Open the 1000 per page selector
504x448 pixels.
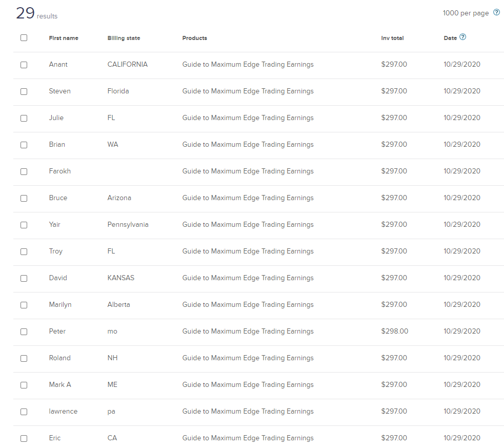[466, 13]
